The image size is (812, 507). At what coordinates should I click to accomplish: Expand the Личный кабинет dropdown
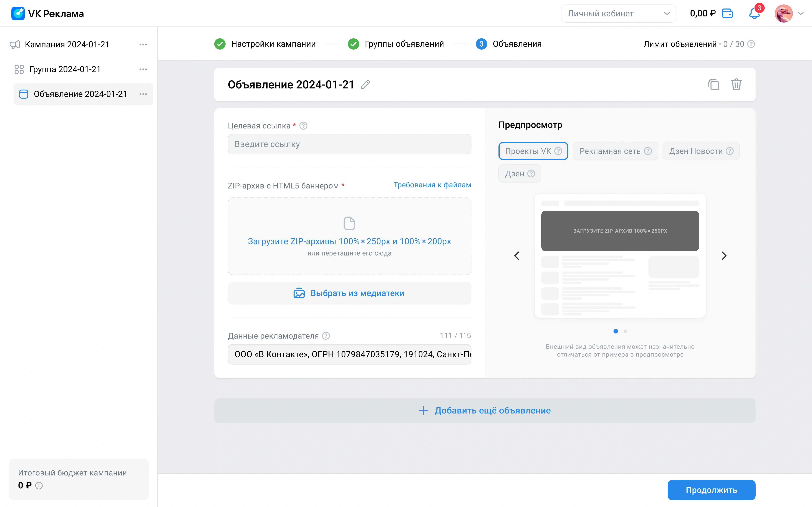click(x=618, y=14)
